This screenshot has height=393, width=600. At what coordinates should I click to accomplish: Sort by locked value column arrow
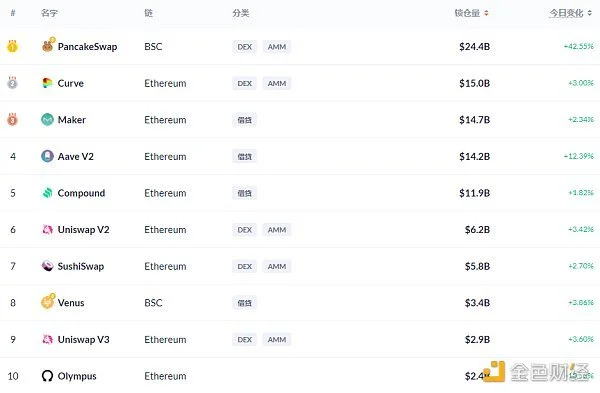(x=486, y=13)
